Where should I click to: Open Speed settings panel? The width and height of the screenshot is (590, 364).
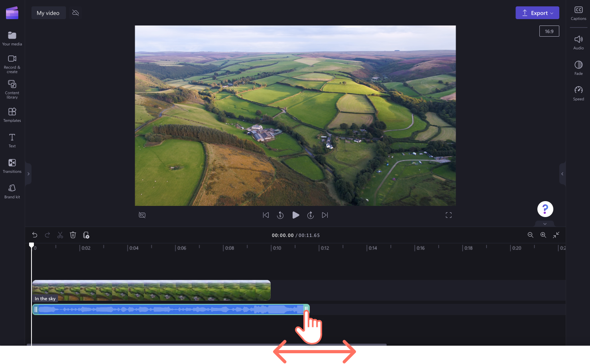[x=578, y=94]
